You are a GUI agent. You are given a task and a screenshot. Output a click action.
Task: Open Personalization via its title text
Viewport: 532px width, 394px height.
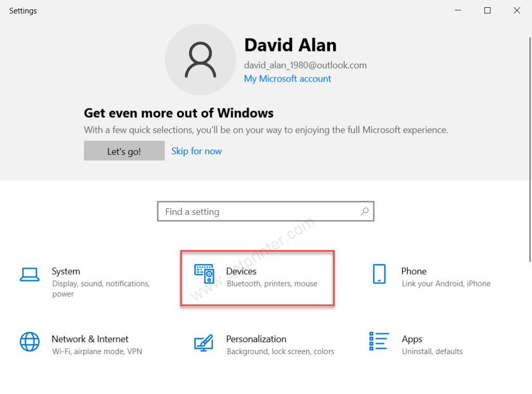tap(256, 339)
